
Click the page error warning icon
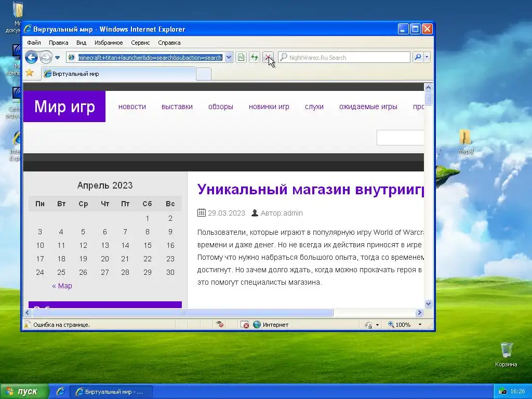27,325
